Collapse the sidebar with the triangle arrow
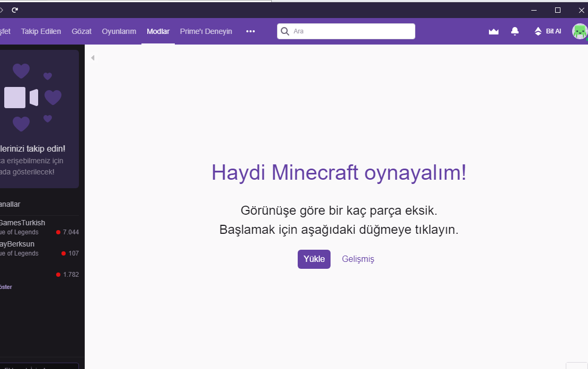The width and height of the screenshot is (588, 369). click(93, 58)
